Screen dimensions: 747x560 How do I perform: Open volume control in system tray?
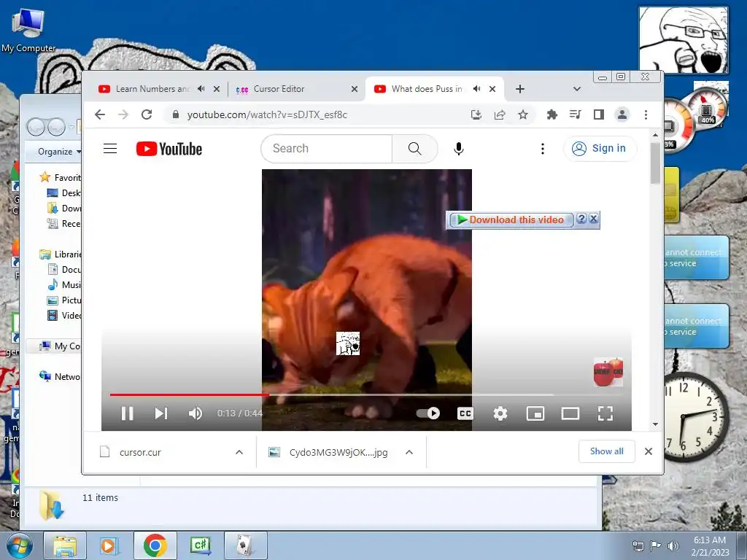673,545
